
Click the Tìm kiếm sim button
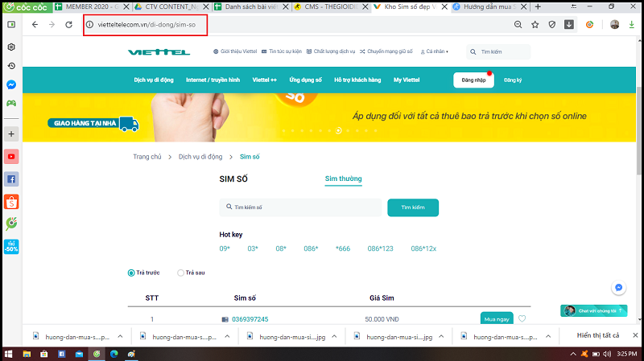(413, 207)
